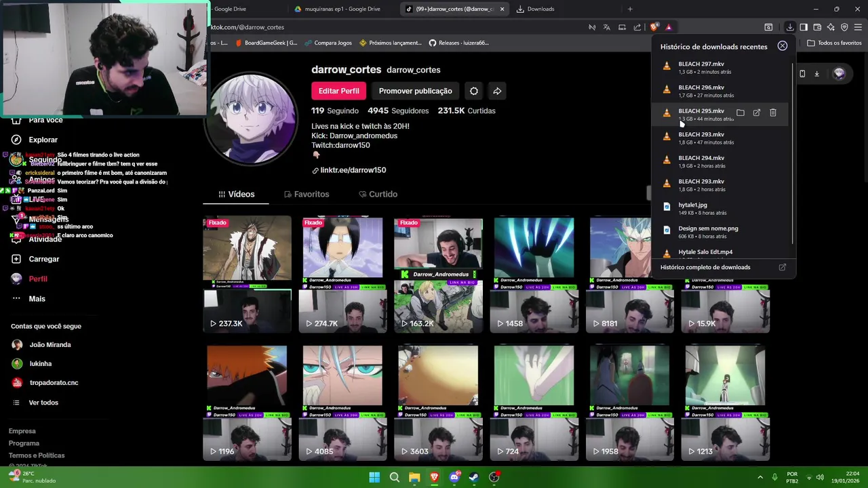Viewport: 868px width, 488px height.
Task: Click the Brave Shields lion icon
Action: tap(654, 27)
